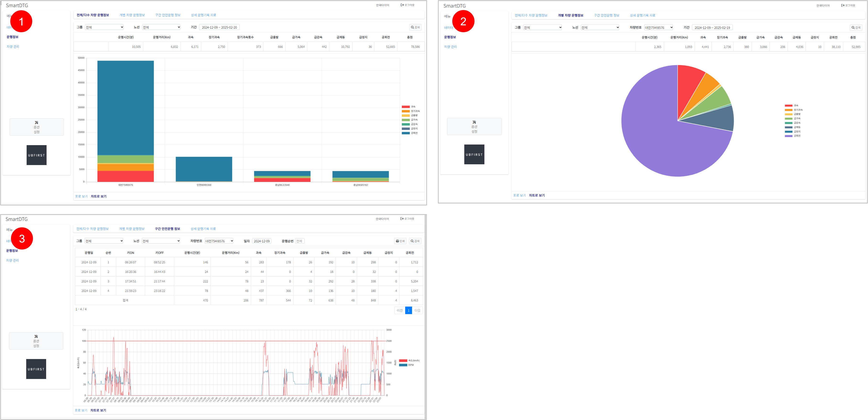This screenshot has width=868, height=420.
Task: Expand the 차량번호 dropdown in screen 3
Action: [x=219, y=241]
